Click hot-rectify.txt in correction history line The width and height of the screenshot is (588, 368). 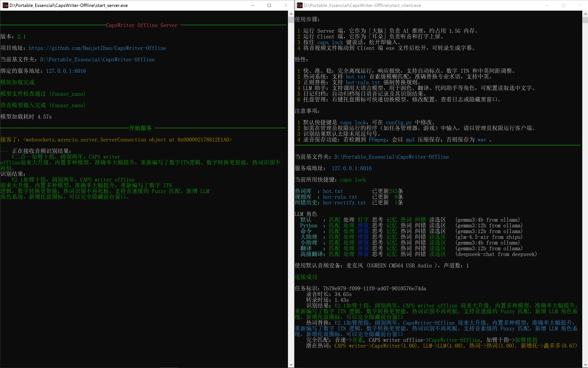point(344,203)
